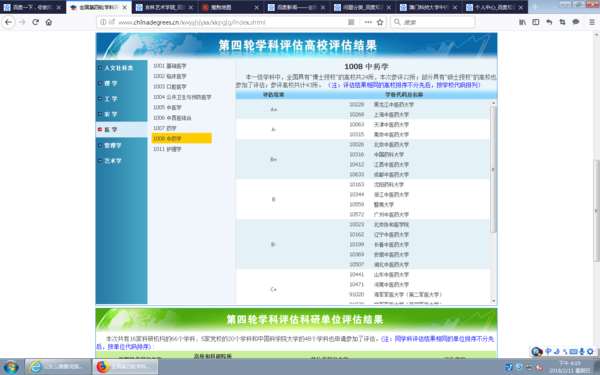Image resolution: width=600 pixels, height=375 pixels.
Task: Bookmark this page with the star icon
Action: 380,22
